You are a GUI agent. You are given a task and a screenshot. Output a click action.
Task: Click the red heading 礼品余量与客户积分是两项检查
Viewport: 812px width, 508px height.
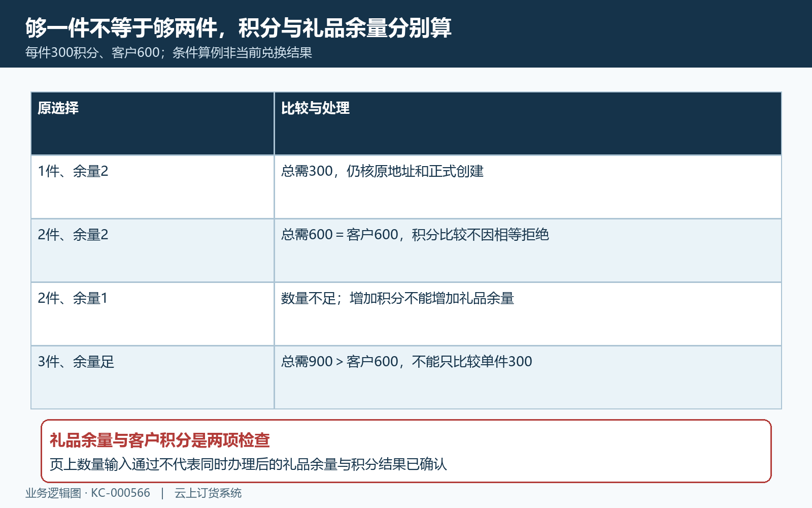160,440
